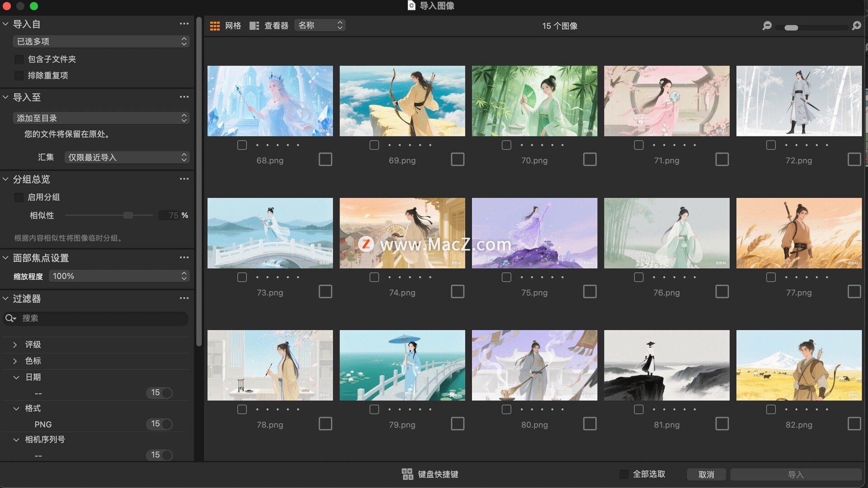Click the PNG format filter toggle showing 15

point(160,424)
